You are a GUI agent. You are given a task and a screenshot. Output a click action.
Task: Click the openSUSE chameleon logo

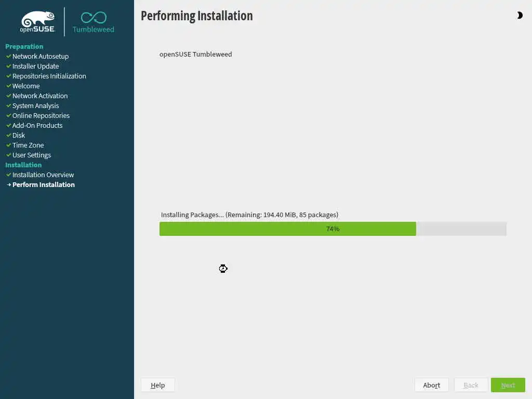coord(37,22)
